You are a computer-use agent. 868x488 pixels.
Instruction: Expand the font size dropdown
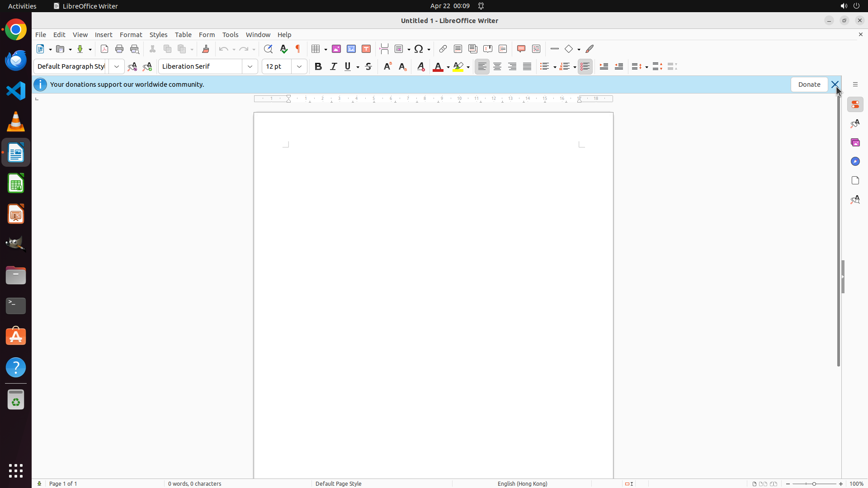pos(299,66)
